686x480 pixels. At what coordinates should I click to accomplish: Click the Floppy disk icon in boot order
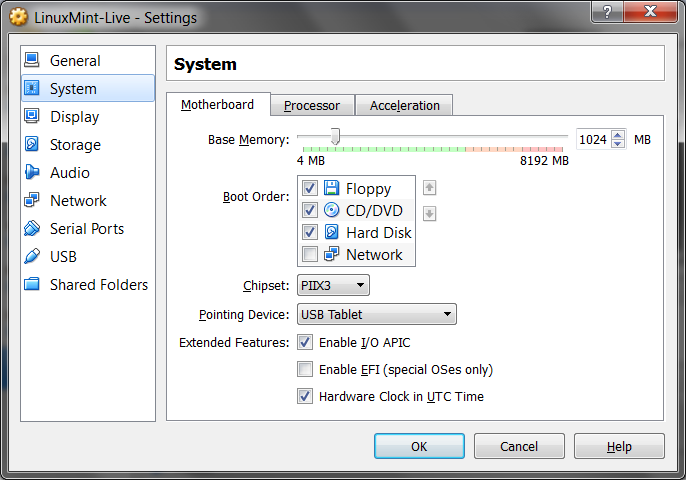point(332,188)
